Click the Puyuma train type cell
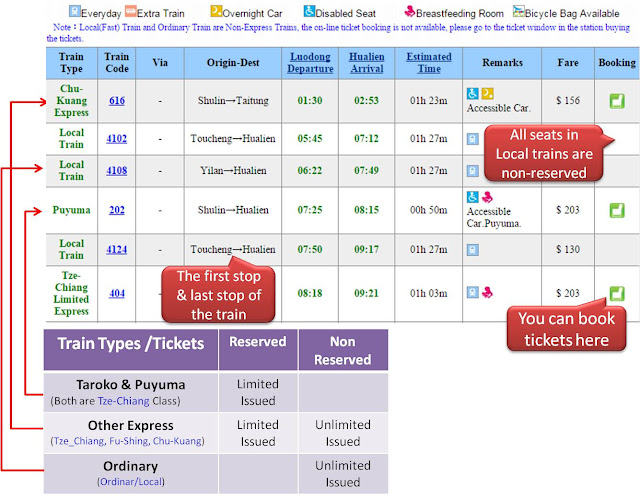 tap(71, 210)
